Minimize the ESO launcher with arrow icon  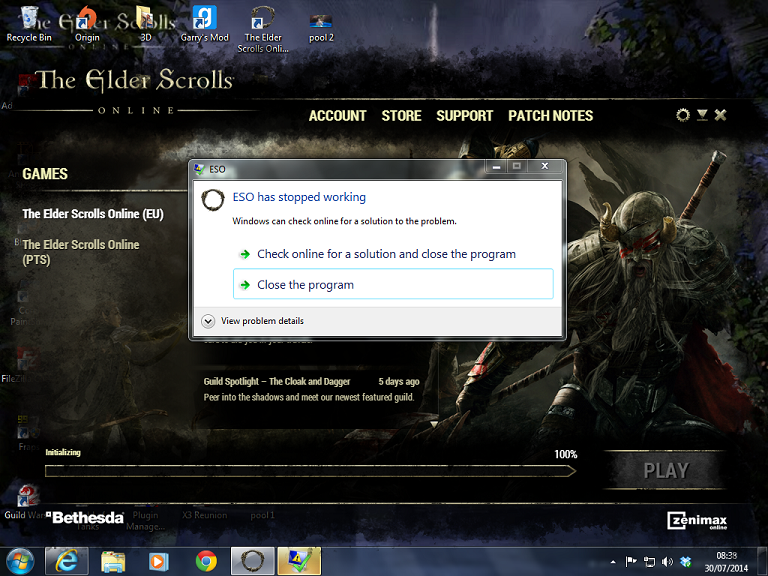702,115
